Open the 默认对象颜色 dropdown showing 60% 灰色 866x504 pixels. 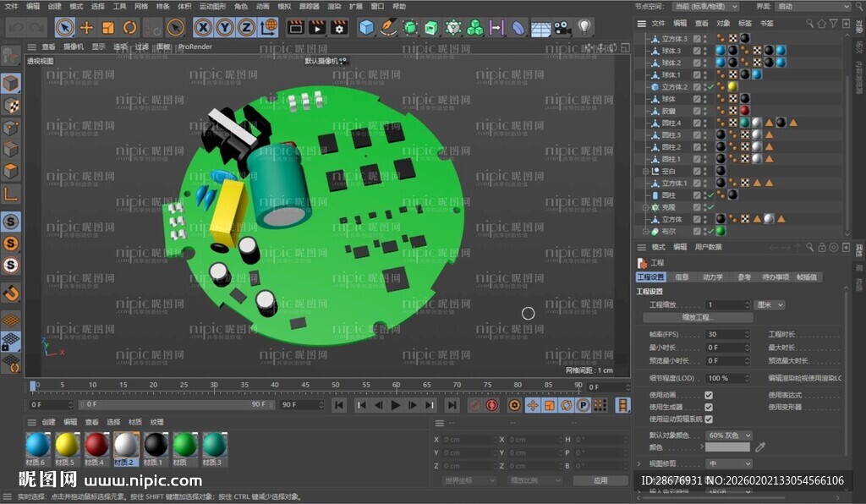coord(728,436)
